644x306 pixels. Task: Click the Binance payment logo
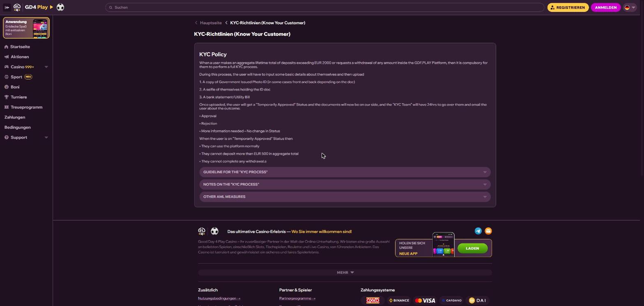pyautogui.click(x=399, y=301)
